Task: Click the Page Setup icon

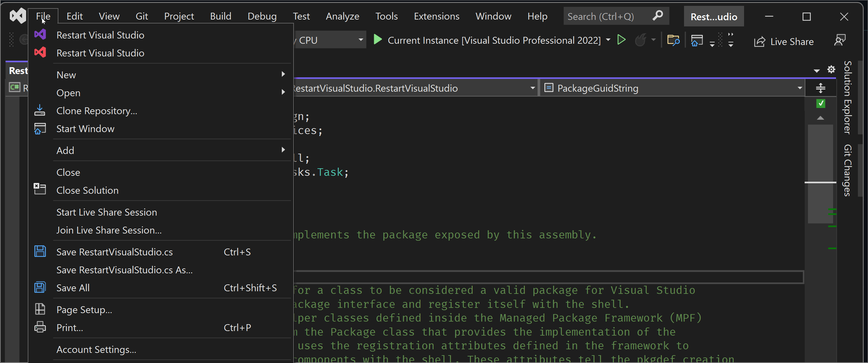Action: click(40, 309)
